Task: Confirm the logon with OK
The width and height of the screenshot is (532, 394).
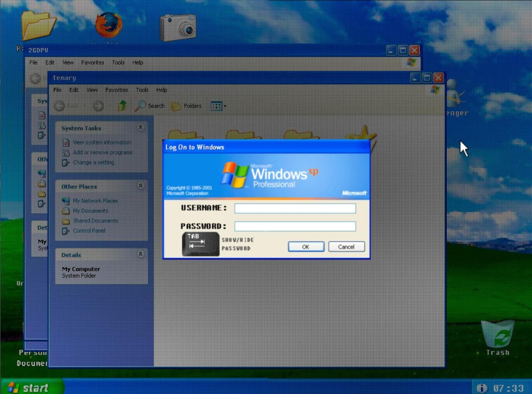Action: tap(306, 247)
